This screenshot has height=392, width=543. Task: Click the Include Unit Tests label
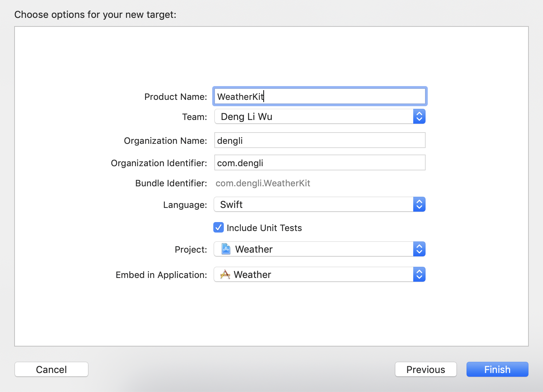(x=264, y=227)
